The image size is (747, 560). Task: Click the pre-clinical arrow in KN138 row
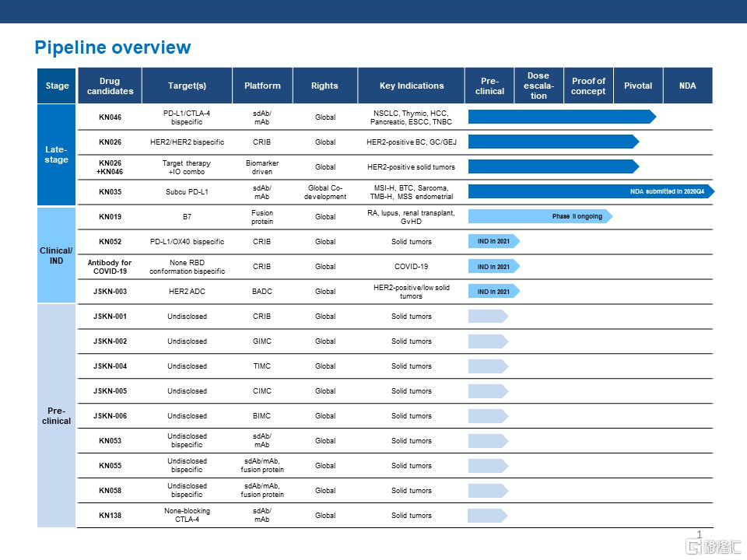point(487,516)
